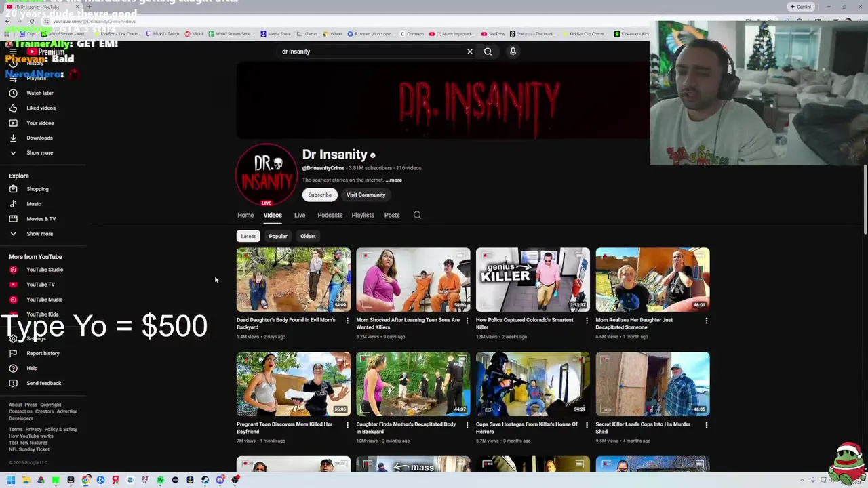
Task: Switch to the channel's Playlists tab
Action: [x=363, y=215]
